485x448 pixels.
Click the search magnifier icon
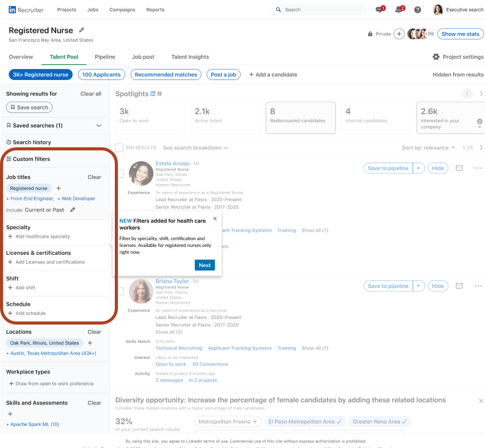coord(279,10)
